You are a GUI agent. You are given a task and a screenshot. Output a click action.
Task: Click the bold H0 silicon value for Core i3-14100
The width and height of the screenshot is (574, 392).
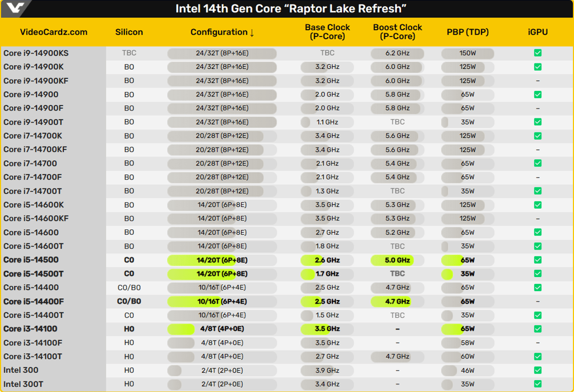pos(129,329)
